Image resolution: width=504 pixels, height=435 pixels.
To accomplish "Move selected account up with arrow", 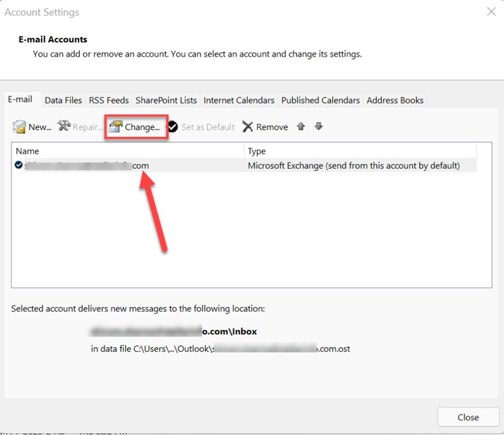I will point(301,127).
